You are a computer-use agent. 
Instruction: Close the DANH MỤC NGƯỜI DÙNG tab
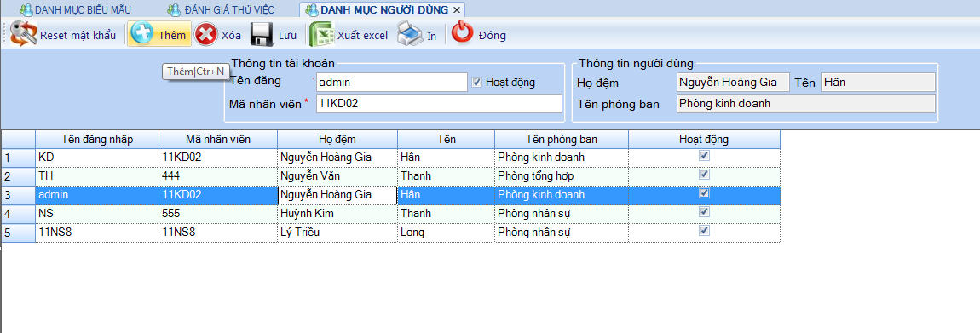coord(456,10)
